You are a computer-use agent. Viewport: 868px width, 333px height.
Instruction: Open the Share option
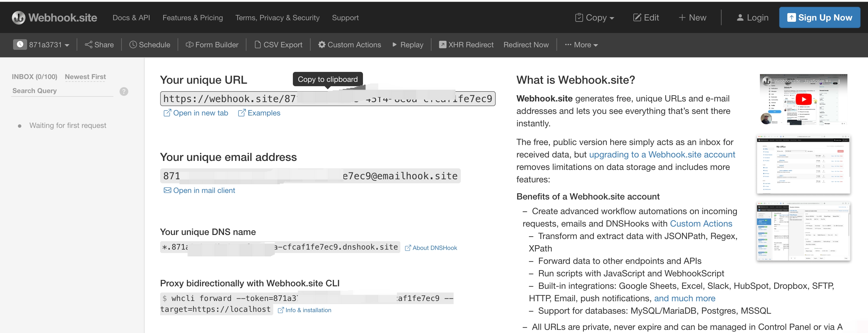(99, 45)
